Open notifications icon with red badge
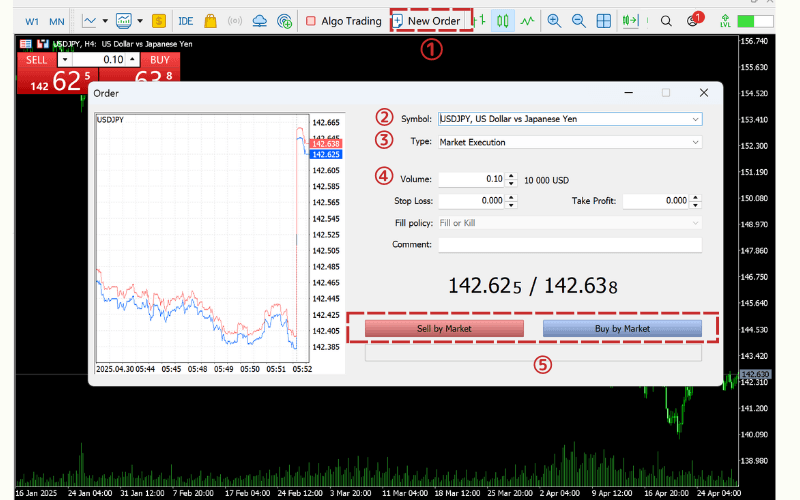Screen dimensions: 800x500 pos(693,20)
